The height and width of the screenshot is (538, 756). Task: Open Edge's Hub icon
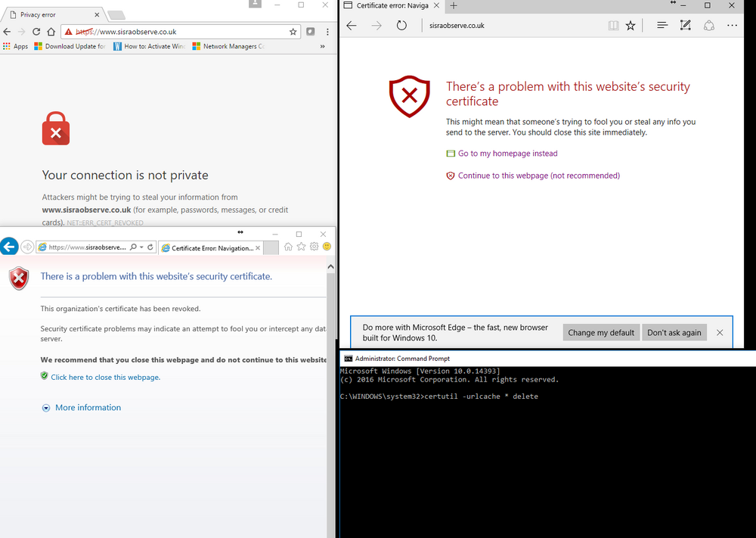pyautogui.click(x=662, y=25)
